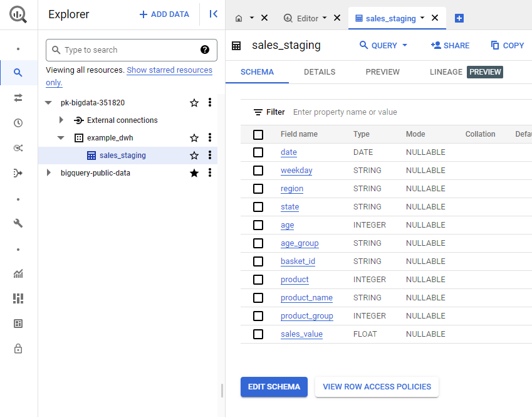Open a new tab with the plus icon
The image size is (532, 417).
(x=459, y=18)
